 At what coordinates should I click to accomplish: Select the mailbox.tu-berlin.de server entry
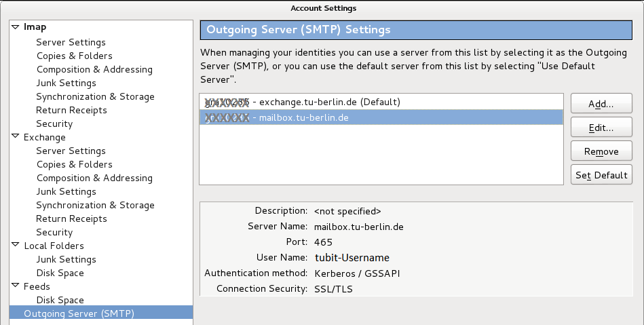coord(380,117)
